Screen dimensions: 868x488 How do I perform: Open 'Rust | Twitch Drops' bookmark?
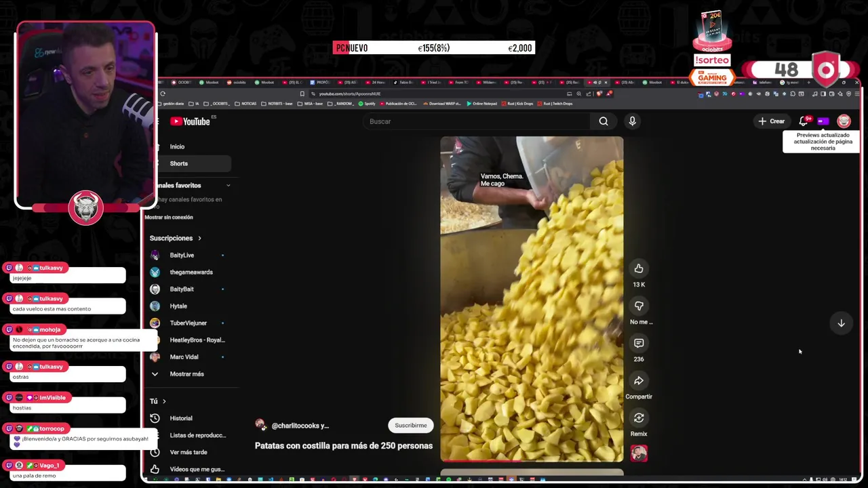click(555, 104)
